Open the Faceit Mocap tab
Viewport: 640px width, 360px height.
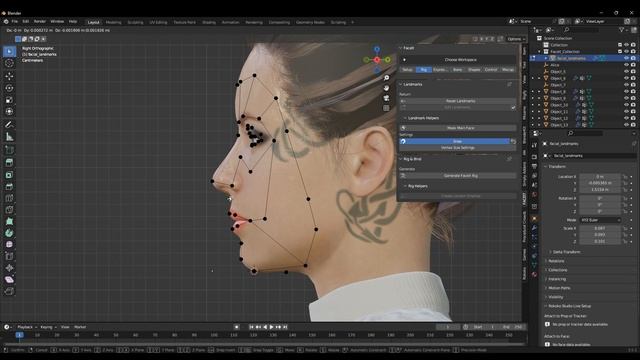pos(508,70)
